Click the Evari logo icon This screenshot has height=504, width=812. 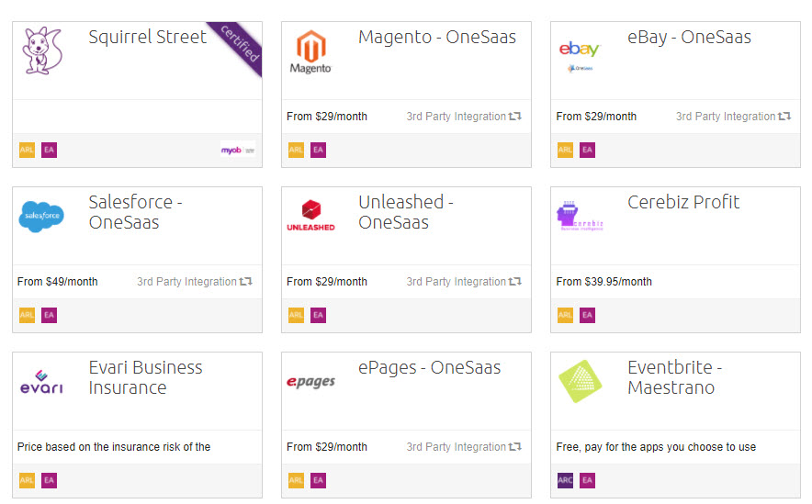click(42, 382)
